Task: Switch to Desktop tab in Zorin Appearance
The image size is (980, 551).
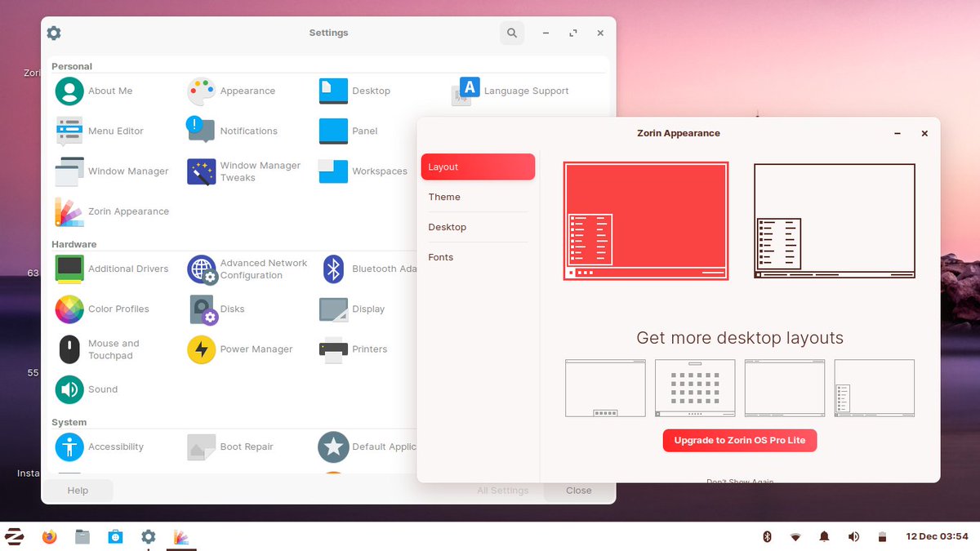Action: (x=478, y=227)
